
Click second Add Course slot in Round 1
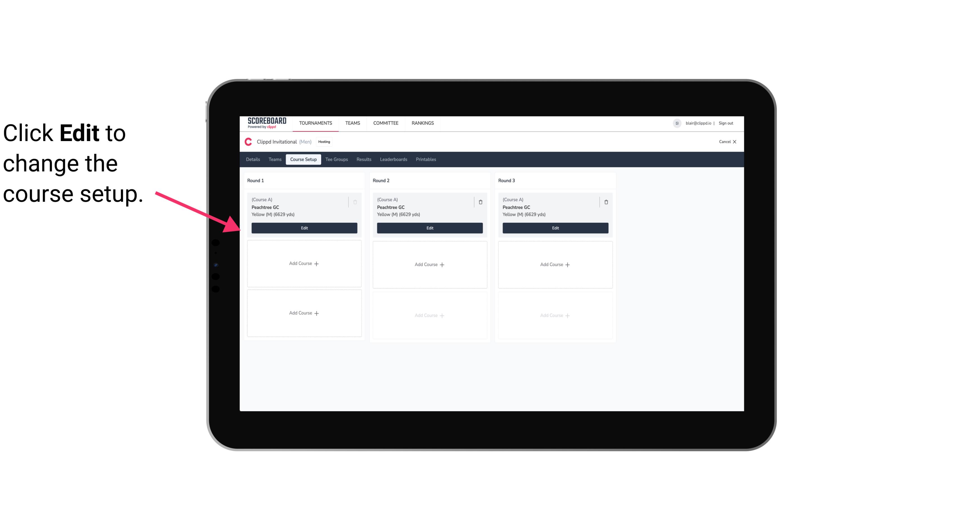click(304, 313)
